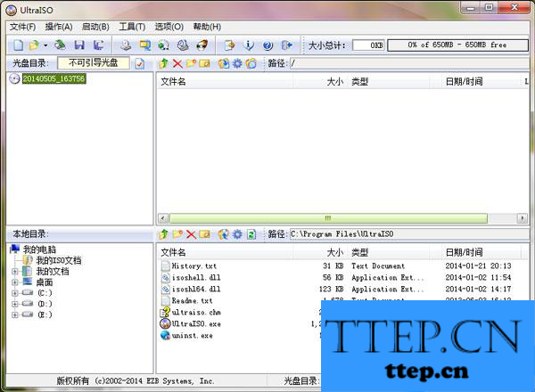Click the yellow screen icon in main toolbar

[144, 45]
